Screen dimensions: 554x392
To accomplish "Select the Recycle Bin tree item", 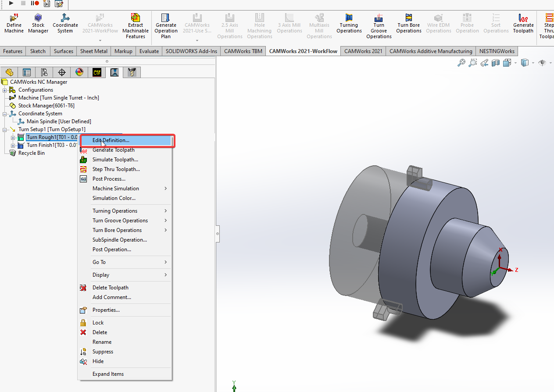I will click(31, 153).
